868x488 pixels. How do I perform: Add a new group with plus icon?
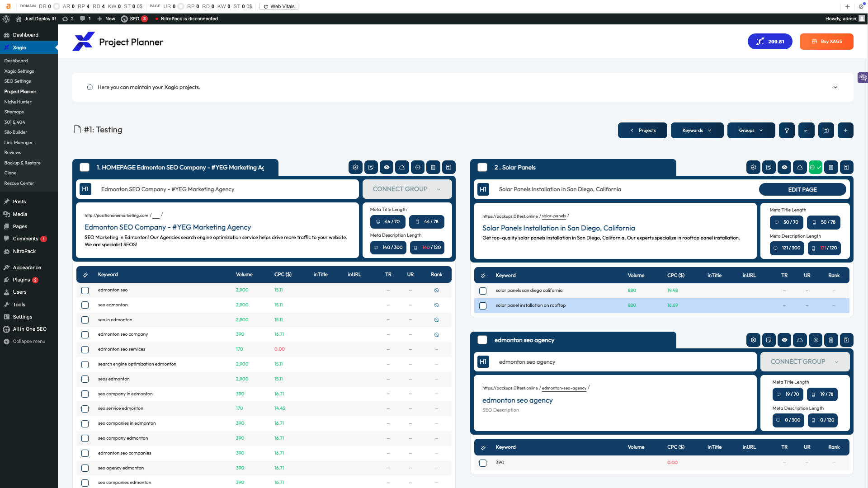pos(845,130)
